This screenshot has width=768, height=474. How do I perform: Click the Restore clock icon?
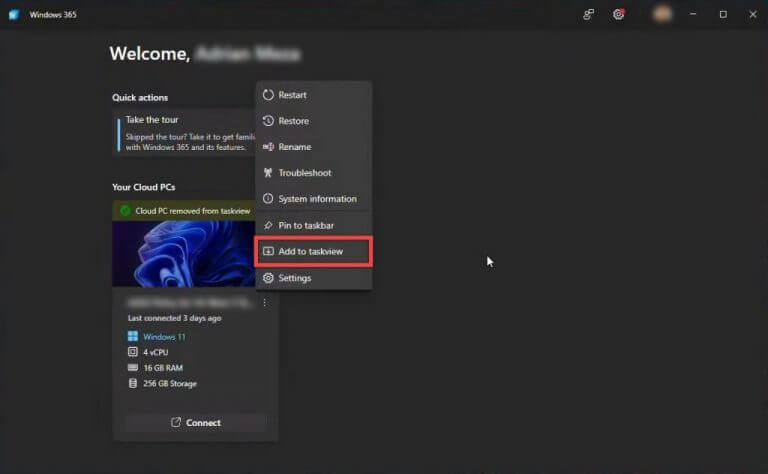click(268, 121)
